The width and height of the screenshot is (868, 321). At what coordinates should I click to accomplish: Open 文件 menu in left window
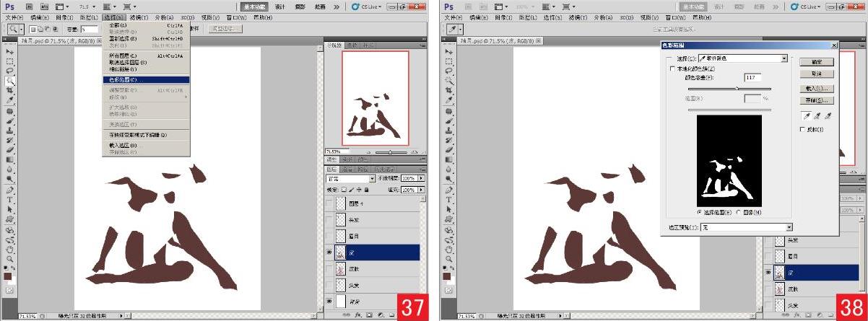(15, 16)
